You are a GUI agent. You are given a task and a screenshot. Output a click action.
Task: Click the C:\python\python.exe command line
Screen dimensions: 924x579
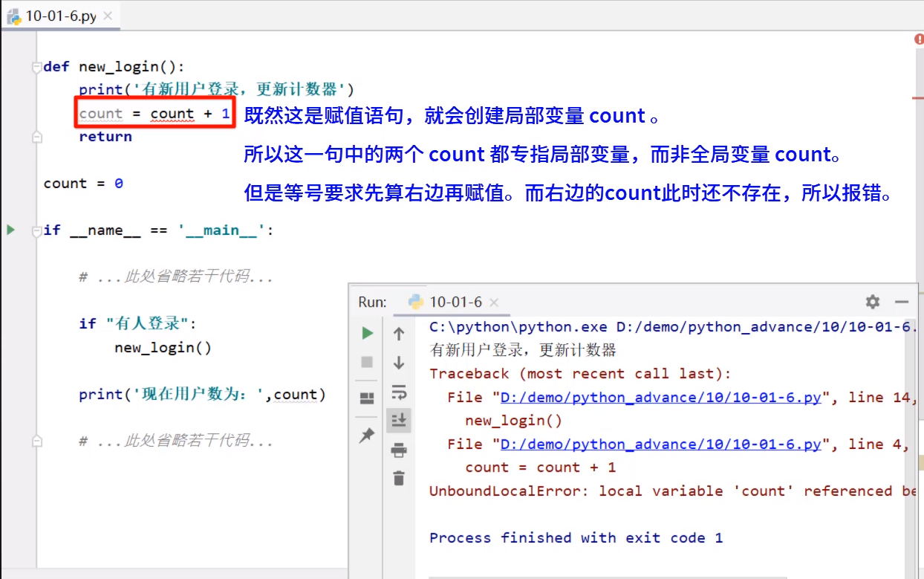coord(673,327)
